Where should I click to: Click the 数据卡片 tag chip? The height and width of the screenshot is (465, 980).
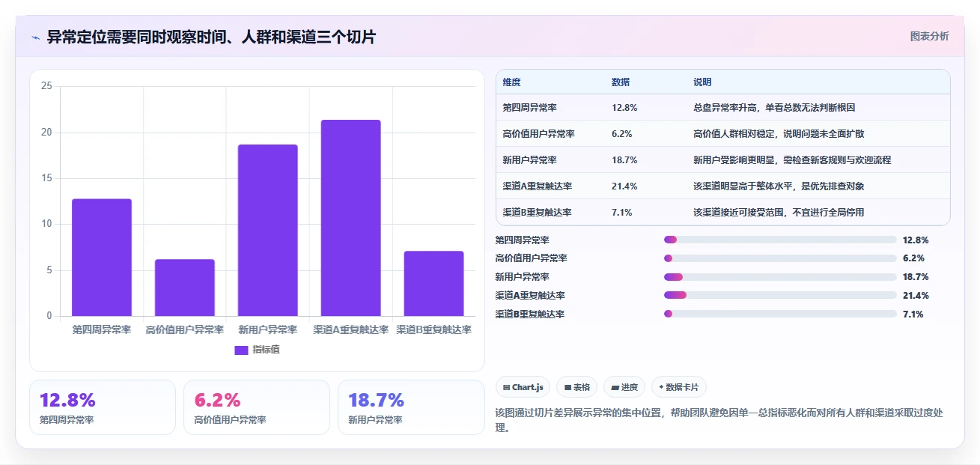tap(679, 387)
